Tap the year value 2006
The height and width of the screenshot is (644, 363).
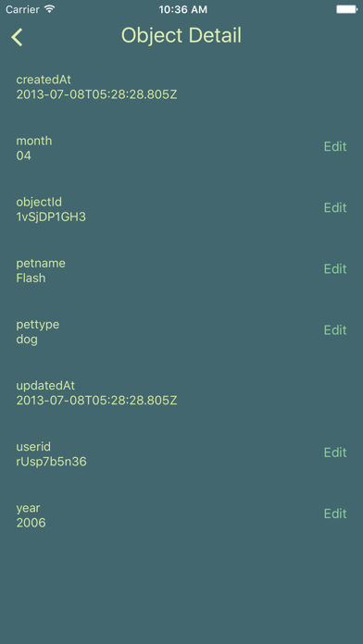(x=31, y=523)
